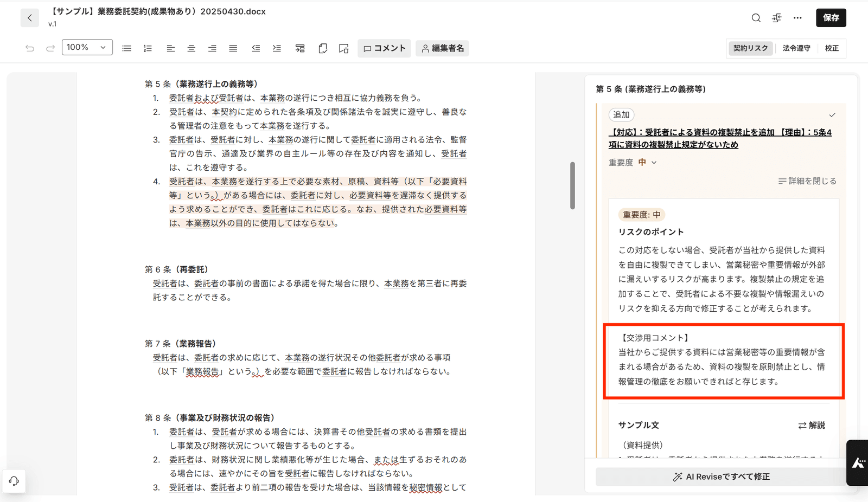Switch to the 校正 tab

832,48
